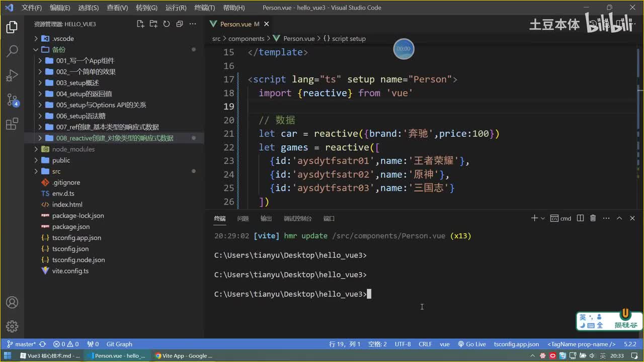Open the 终端(T) menu
The image size is (644, 362).
click(x=204, y=8)
